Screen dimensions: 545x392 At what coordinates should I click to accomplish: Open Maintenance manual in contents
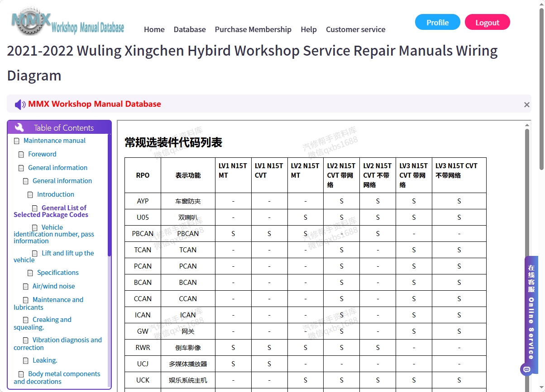(x=54, y=141)
